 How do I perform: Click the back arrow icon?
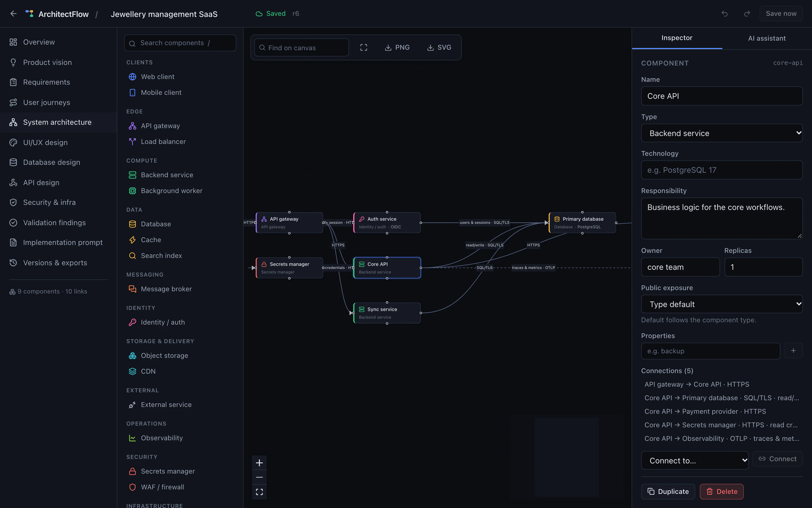14,14
